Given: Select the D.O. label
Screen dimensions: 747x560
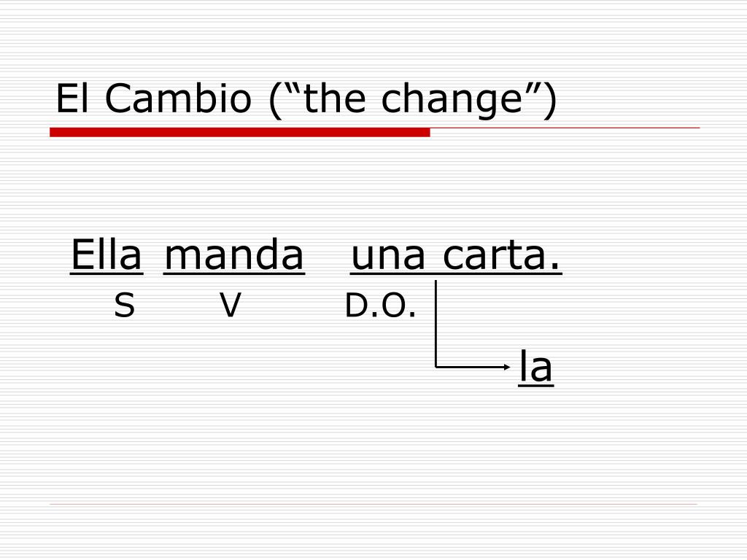Looking at the screenshot, I should point(380,306).
